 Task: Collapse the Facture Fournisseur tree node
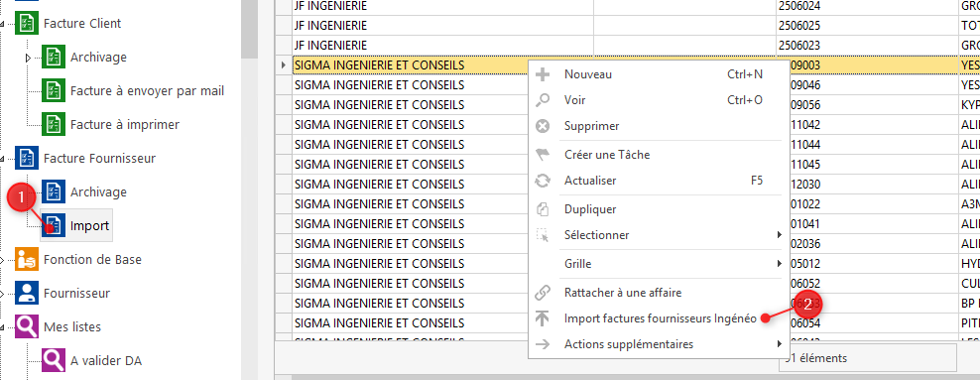tap(2, 160)
